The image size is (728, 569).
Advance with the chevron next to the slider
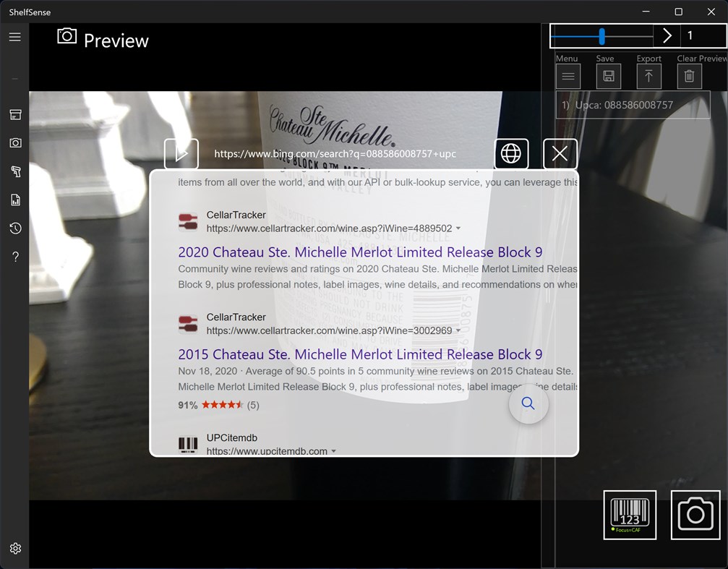(667, 35)
